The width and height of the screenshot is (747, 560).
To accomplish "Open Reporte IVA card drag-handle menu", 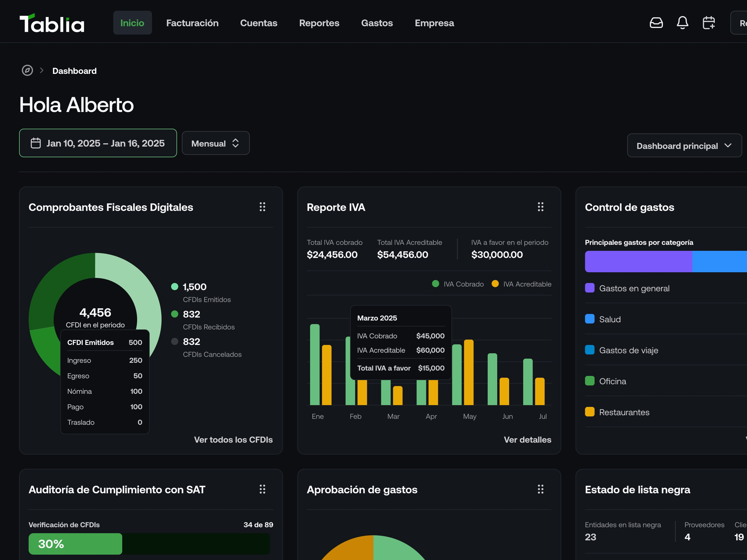I will point(540,207).
